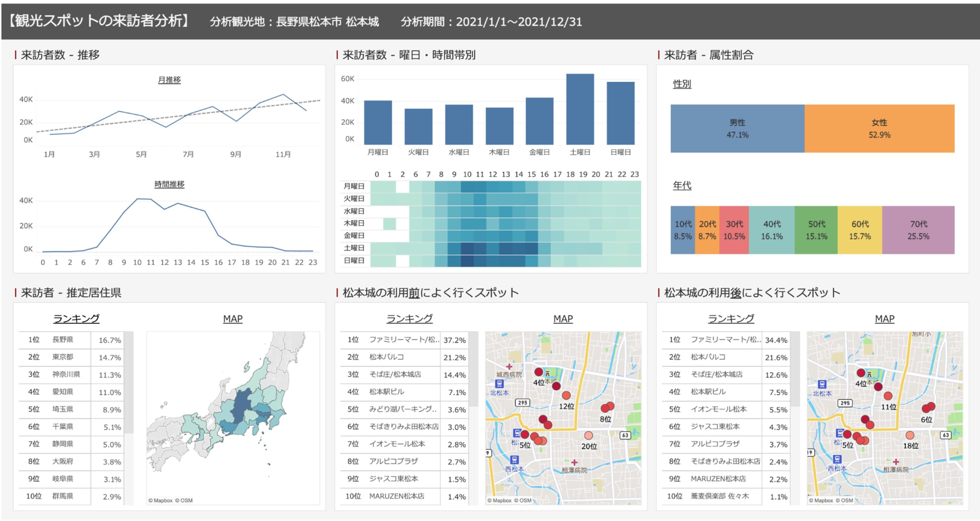Click the 相澤病院 cross icon on the after-visit map
The height and width of the screenshot is (521, 980).
click(x=896, y=462)
